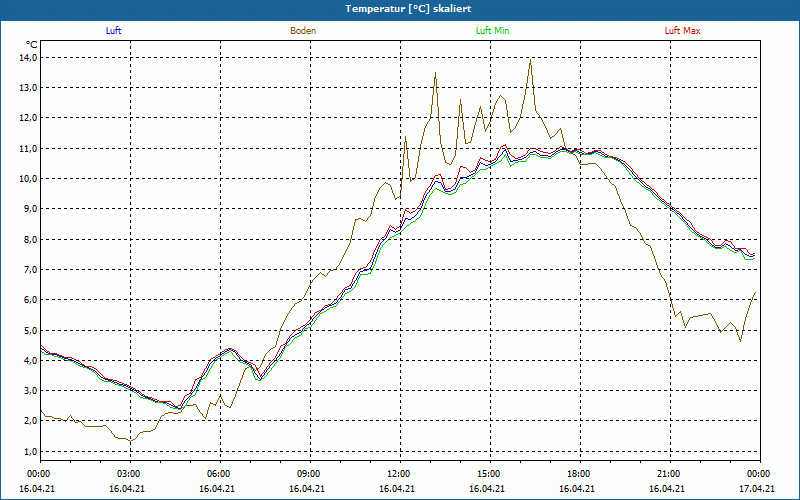
Task: Click the '00:00' label above 17.04.21
Action: [757, 474]
